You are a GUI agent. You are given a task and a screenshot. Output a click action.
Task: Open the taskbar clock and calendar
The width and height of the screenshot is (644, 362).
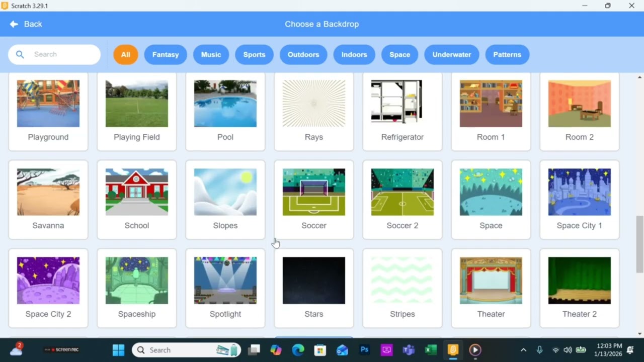(x=609, y=350)
